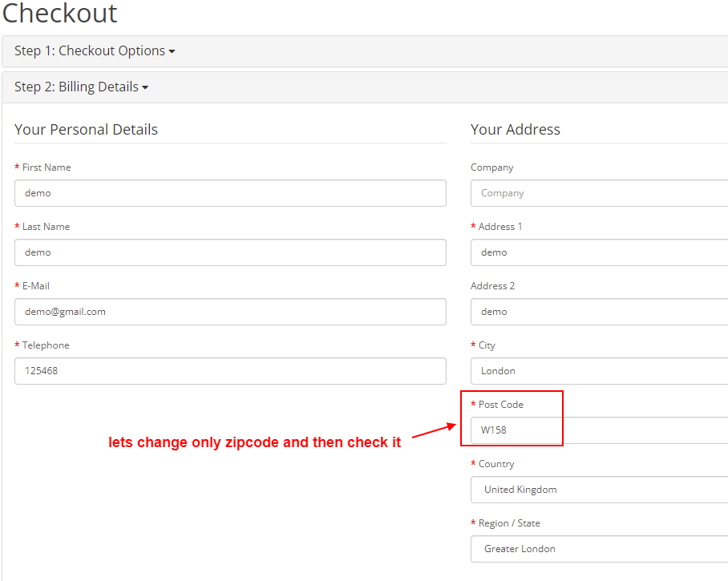Click the City field containing London
This screenshot has height=581, width=728.
(x=599, y=371)
